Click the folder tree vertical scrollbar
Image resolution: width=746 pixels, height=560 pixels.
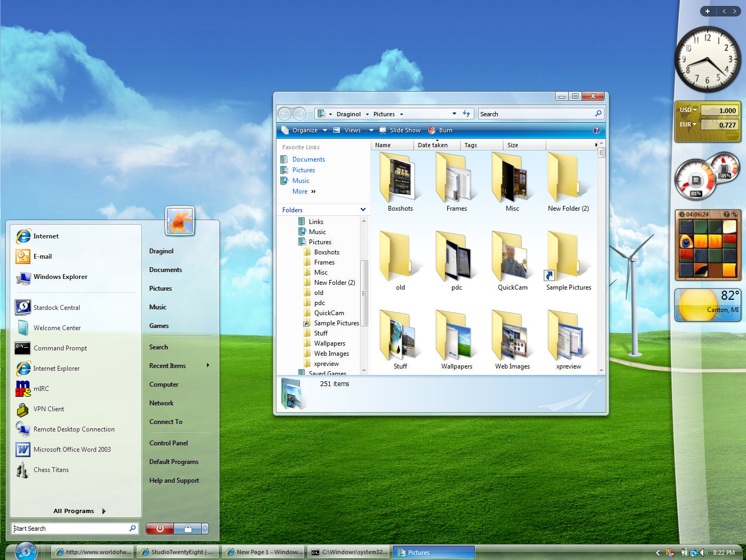click(x=364, y=295)
